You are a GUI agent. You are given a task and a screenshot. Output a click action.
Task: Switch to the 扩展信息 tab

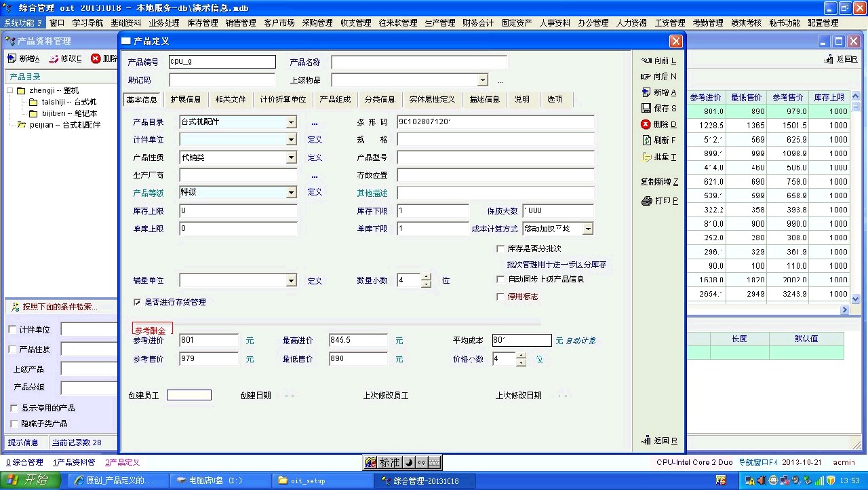(185, 99)
